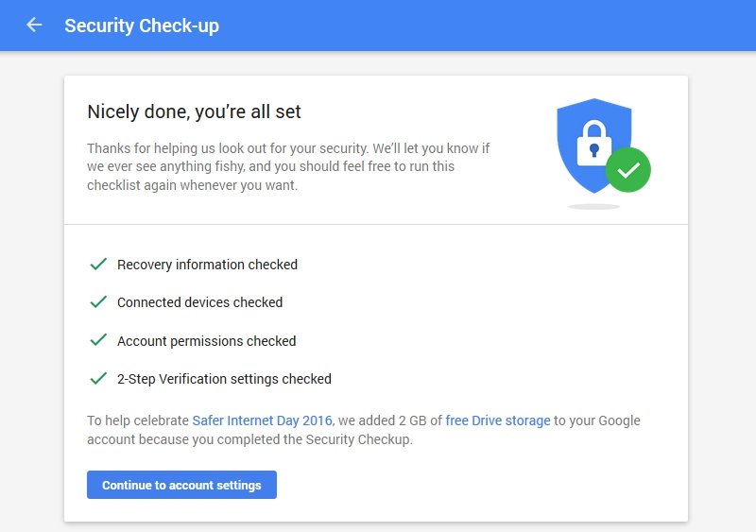The height and width of the screenshot is (532, 756).
Task: Click the blue shield with padlock icon
Action: coord(594,146)
